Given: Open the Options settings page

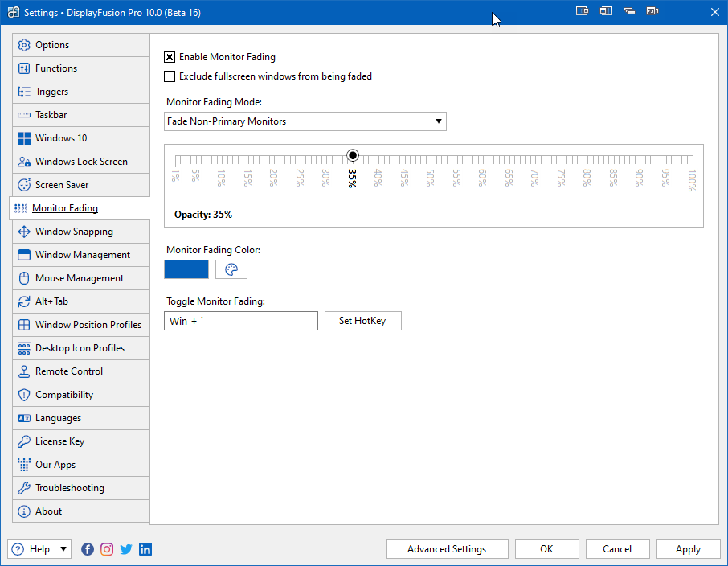Looking at the screenshot, I should coord(81,45).
